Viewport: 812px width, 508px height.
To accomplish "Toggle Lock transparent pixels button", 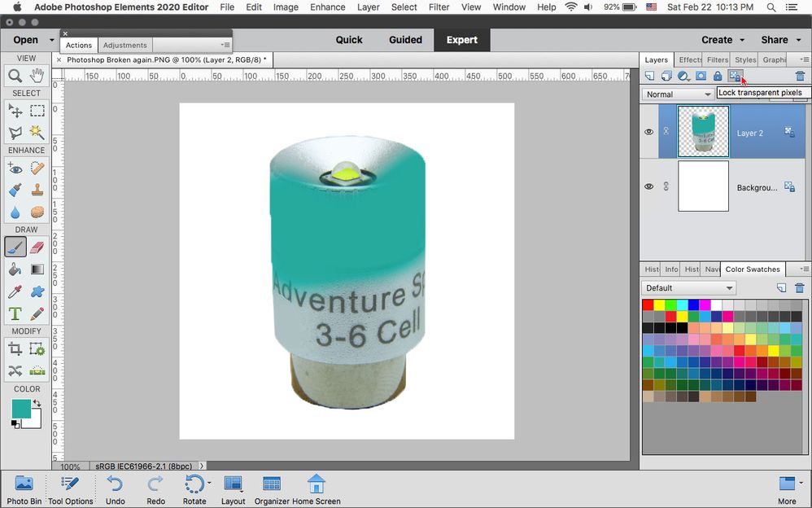I will click(x=736, y=76).
